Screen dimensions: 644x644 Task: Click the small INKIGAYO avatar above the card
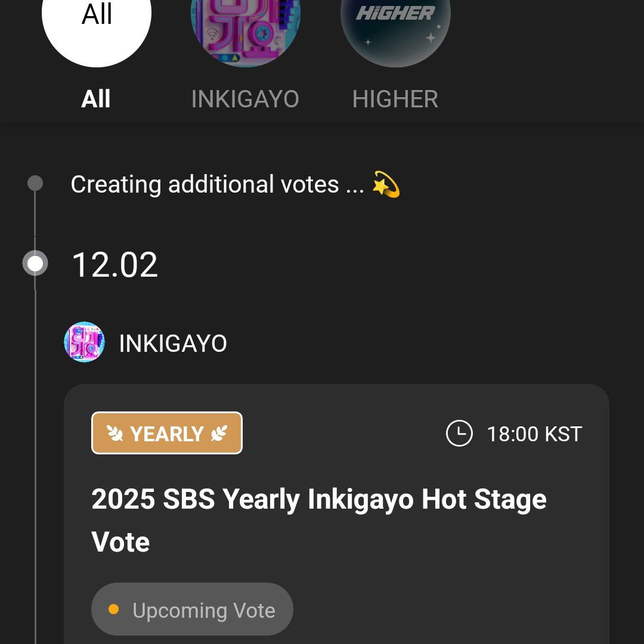click(x=84, y=342)
